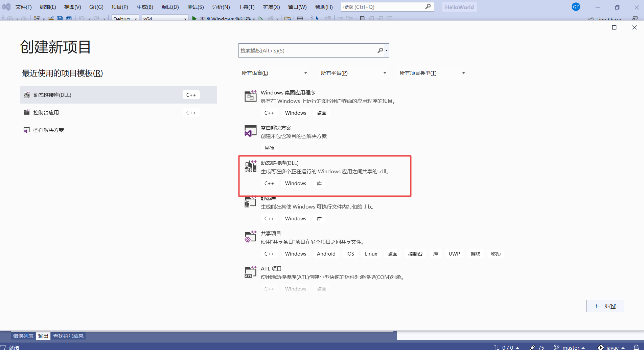The image size is (644, 350).
Task: Undo the last action via toolbar icon
Action: (81, 19)
